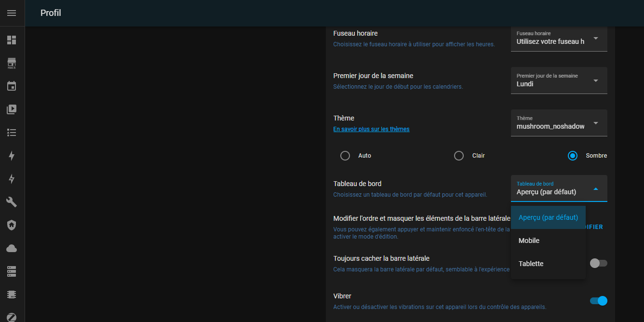Image resolution: width=644 pixels, height=322 pixels.
Task: Choose Mobile from the dashboard list
Action: (529, 241)
